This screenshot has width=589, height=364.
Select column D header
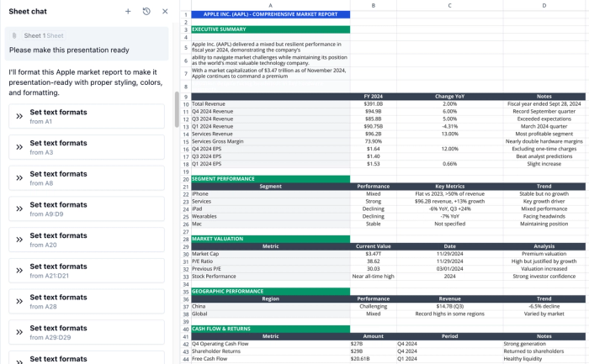(x=544, y=5)
